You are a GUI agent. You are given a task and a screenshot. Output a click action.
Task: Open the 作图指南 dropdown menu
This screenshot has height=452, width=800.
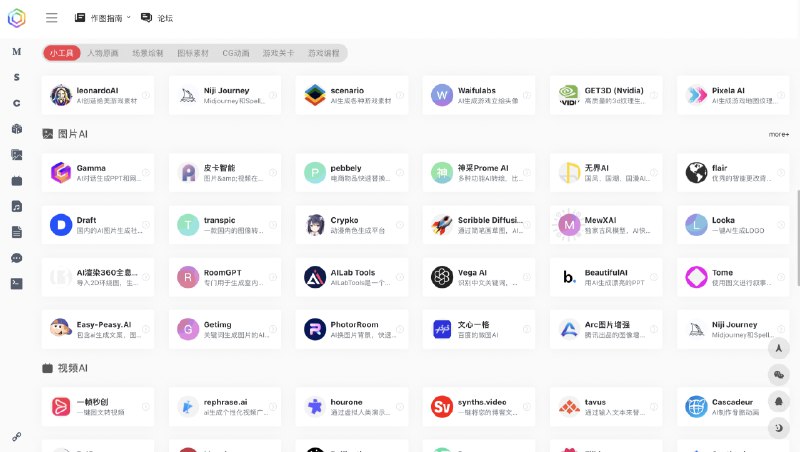click(103, 18)
